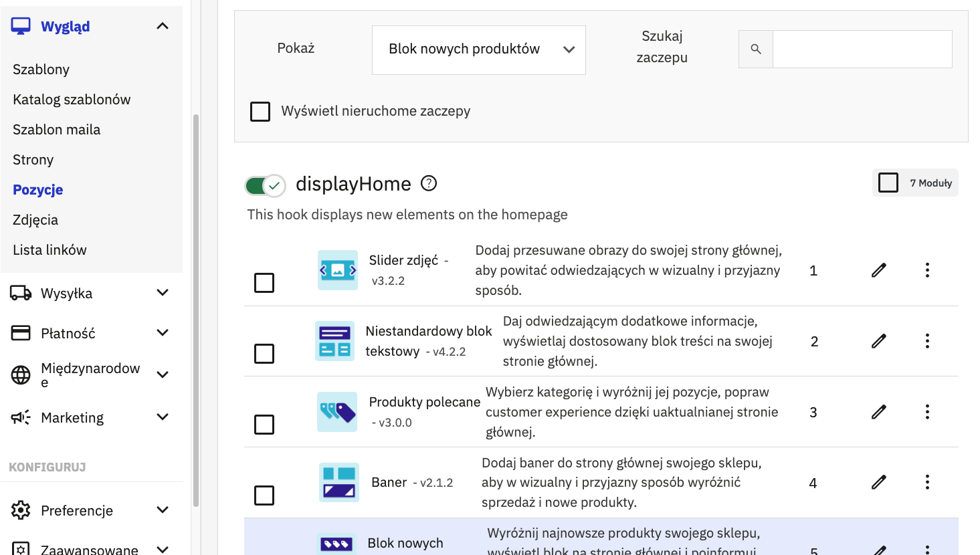
Task: Click the Szukaj zaczepu search field
Action: tap(862, 49)
